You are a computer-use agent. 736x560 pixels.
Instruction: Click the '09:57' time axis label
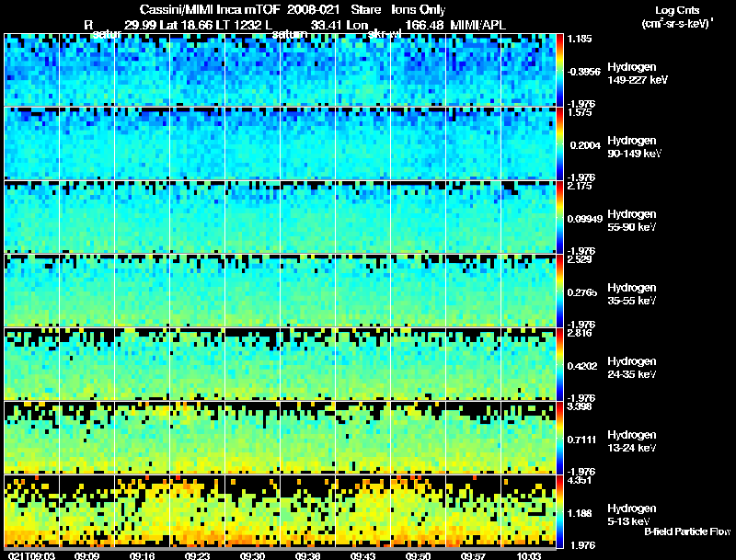tap(473, 555)
